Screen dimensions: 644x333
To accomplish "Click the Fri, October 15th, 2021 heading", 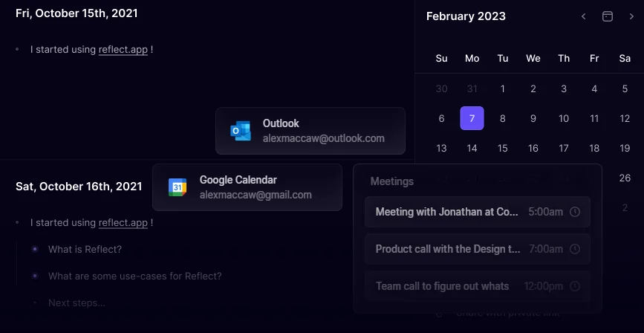I will (77, 13).
